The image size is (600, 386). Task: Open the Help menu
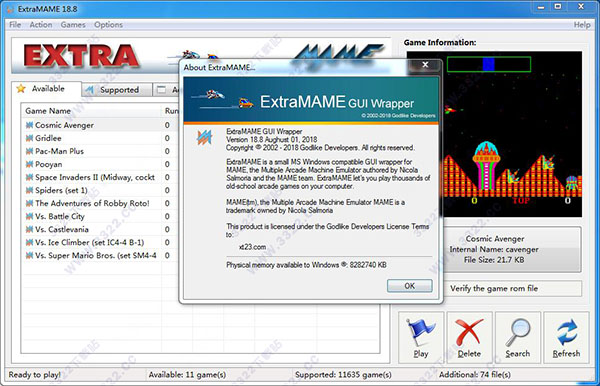click(x=582, y=25)
